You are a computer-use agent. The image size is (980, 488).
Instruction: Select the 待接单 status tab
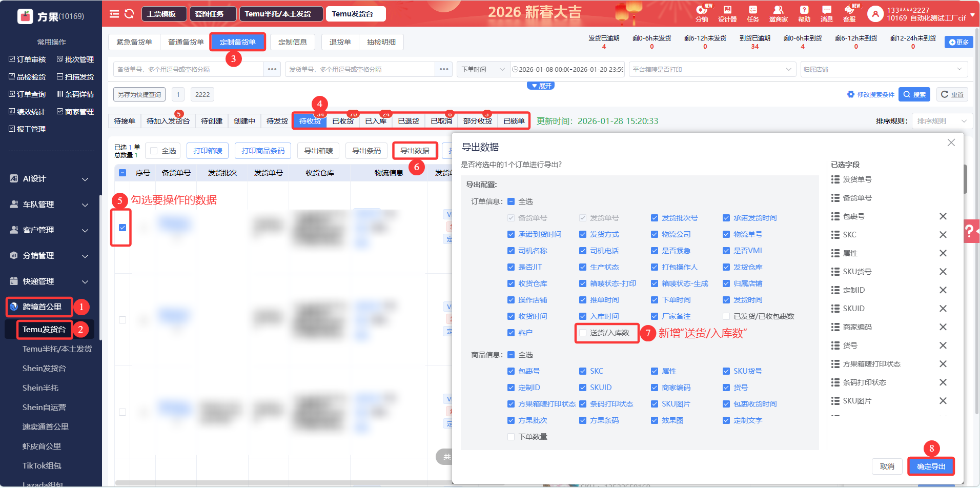(x=125, y=121)
